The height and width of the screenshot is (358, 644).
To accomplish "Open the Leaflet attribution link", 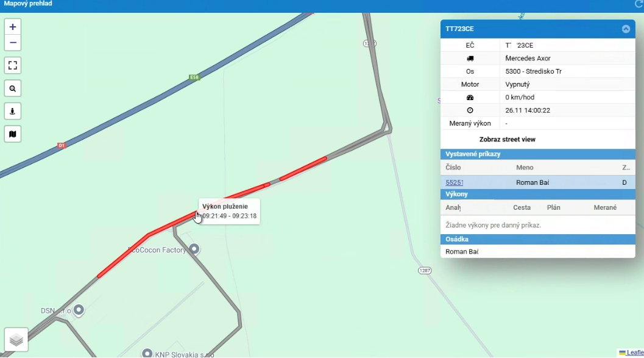I will click(634, 353).
